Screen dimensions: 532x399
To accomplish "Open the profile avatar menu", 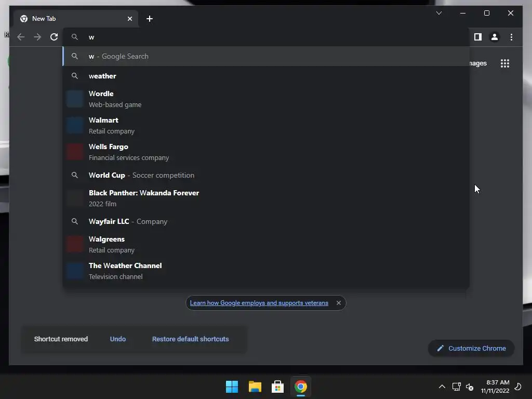I will 495,37.
